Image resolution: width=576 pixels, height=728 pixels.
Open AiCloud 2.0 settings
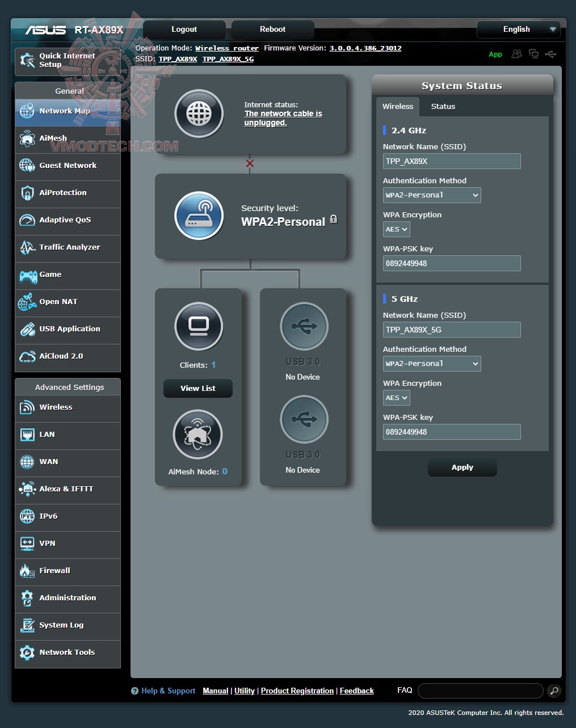pyautogui.click(x=61, y=356)
